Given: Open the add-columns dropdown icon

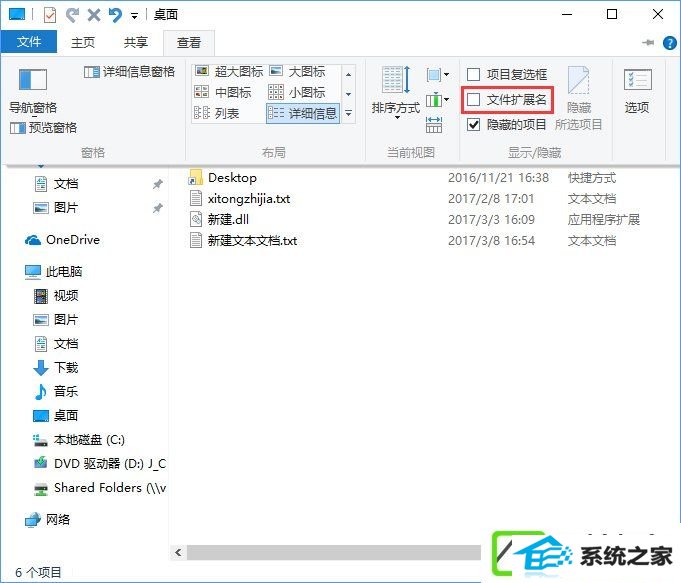Looking at the screenshot, I should click(x=437, y=100).
